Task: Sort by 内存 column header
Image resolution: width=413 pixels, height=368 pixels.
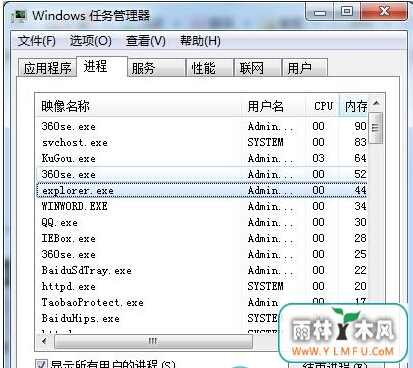Action: tap(354, 106)
